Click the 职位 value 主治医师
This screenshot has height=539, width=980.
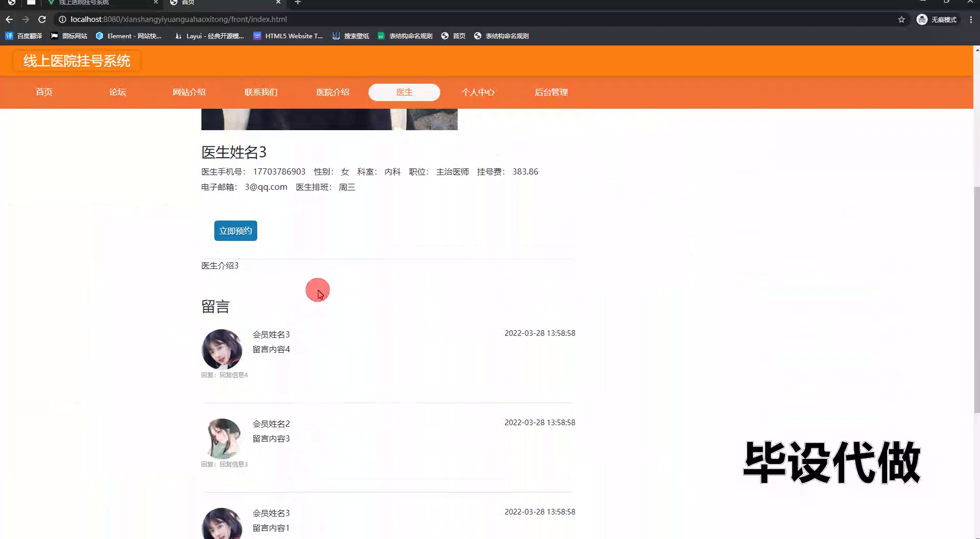coord(453,172)
